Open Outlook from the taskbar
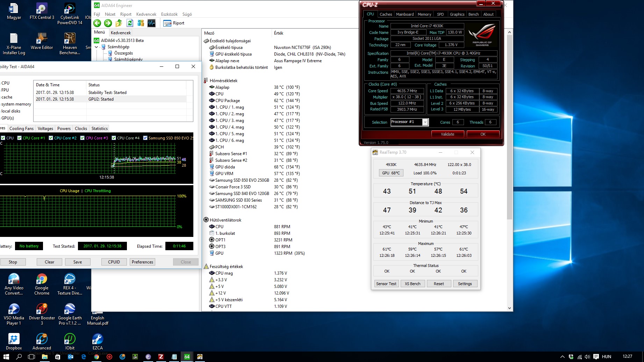The height and width of the screenshot is (362, 644). click(x=71, y=357)
